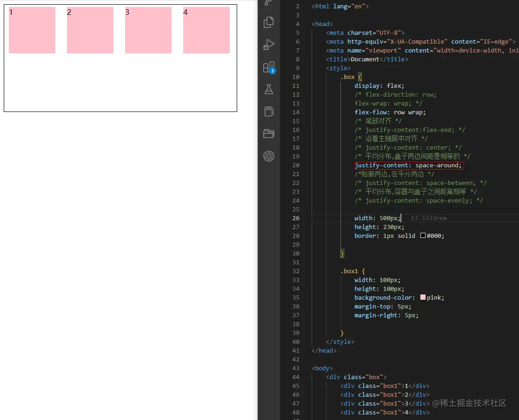Open the notebook icon in activity bar
The image size is (519, 420).
269,112
